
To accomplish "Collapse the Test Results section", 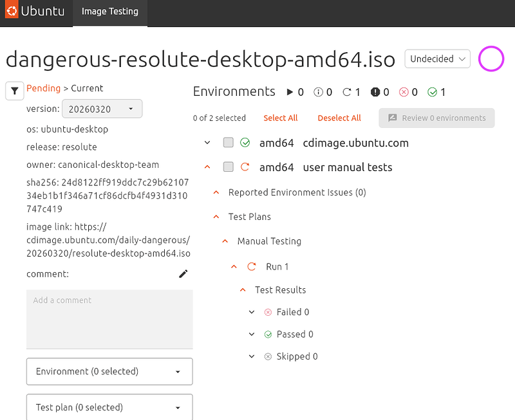I will click(243, 290).
